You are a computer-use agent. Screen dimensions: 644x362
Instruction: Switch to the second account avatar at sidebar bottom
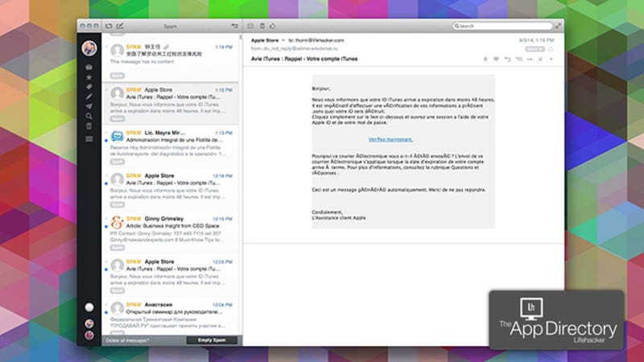coord(89,323)
